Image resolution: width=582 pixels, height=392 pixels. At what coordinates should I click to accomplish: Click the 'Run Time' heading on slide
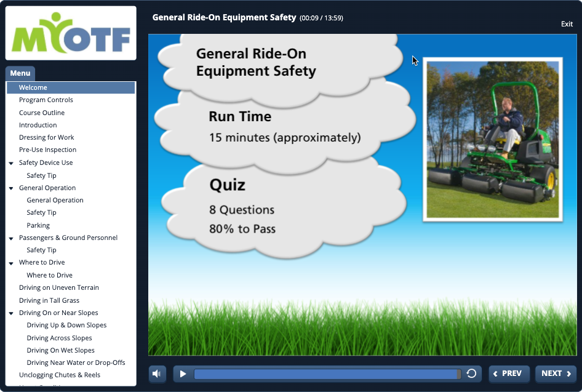[x=240, y=116]
